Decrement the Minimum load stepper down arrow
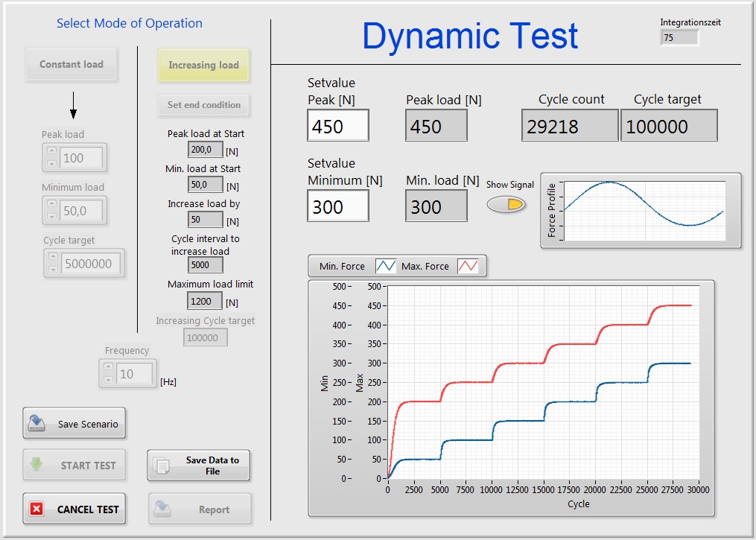The height and width of the screenshot is (540, 756). pos(51,217)
